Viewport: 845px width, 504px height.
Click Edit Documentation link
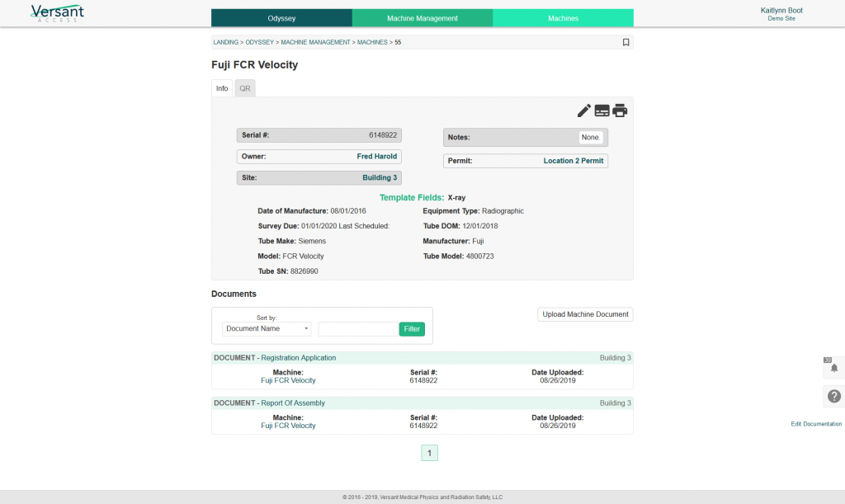click(816, 424)
